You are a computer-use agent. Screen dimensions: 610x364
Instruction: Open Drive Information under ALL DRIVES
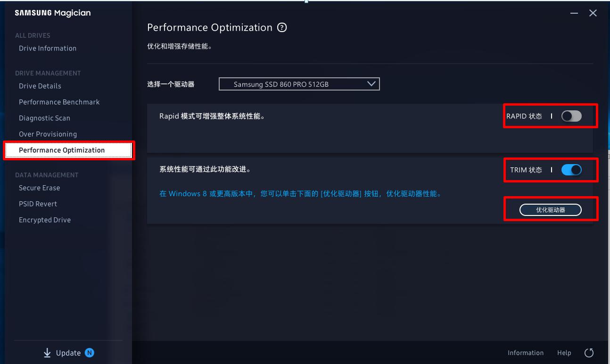coord(47,48)
